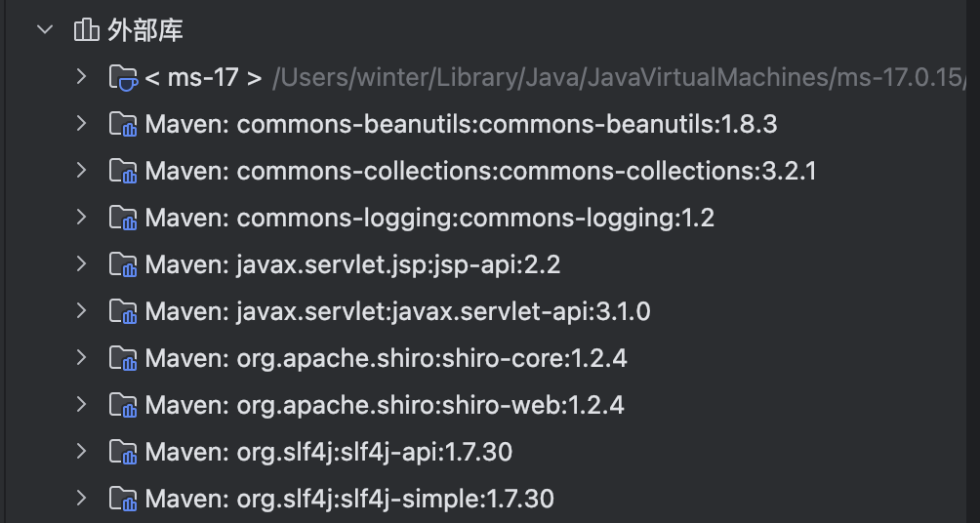Expand commons-collections 3.2.1 library
This screenshot has height=523, width=980.
(x=82, y=171)
